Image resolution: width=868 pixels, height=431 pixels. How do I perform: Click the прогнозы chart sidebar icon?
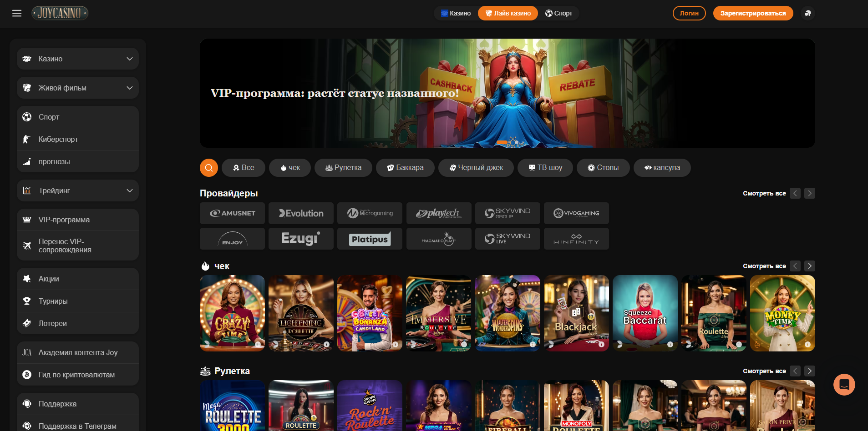click(27, 161)
